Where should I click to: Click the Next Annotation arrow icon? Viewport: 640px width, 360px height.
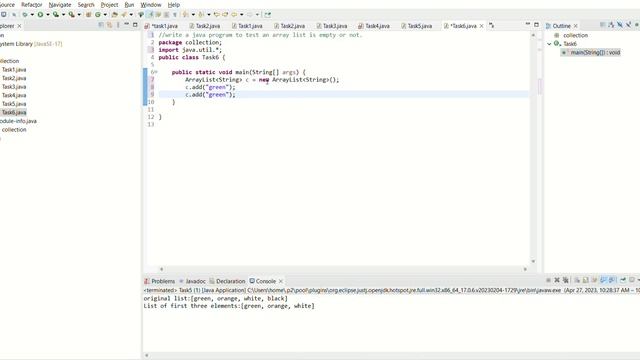(x=185, y=14)
